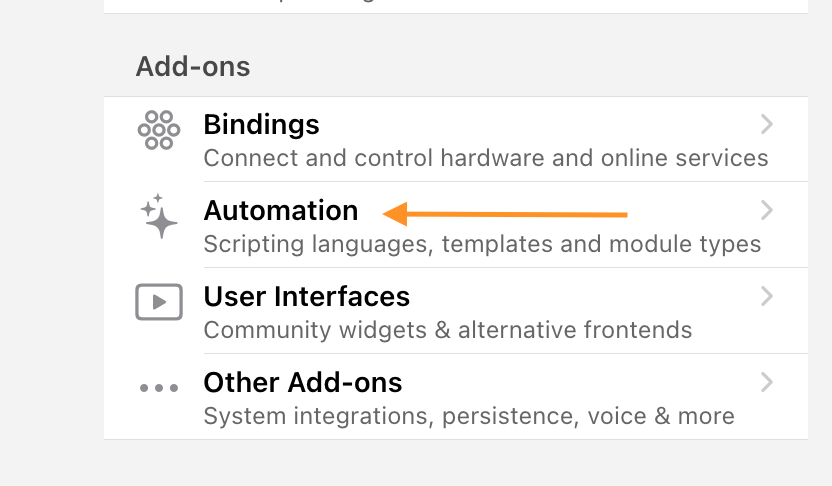
Task: Click the chevron on the Automation row
Action: point(766,210)
